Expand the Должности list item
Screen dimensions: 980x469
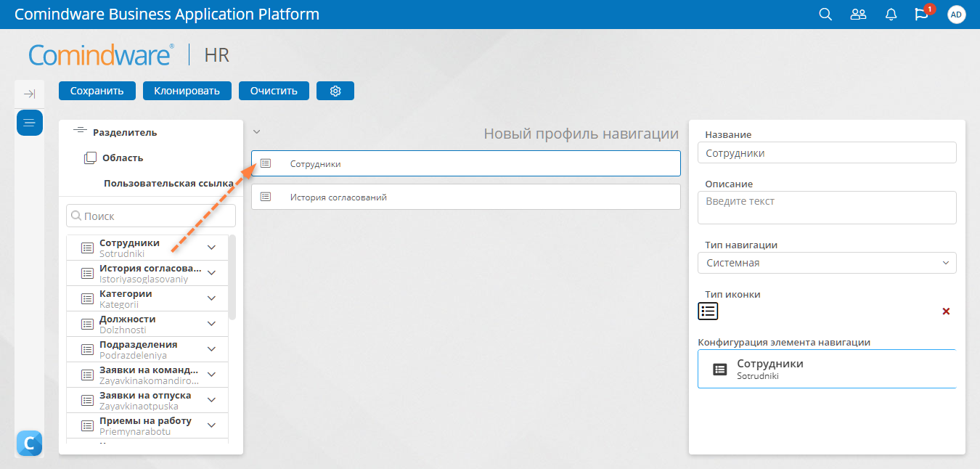click(x=212, y=324)
